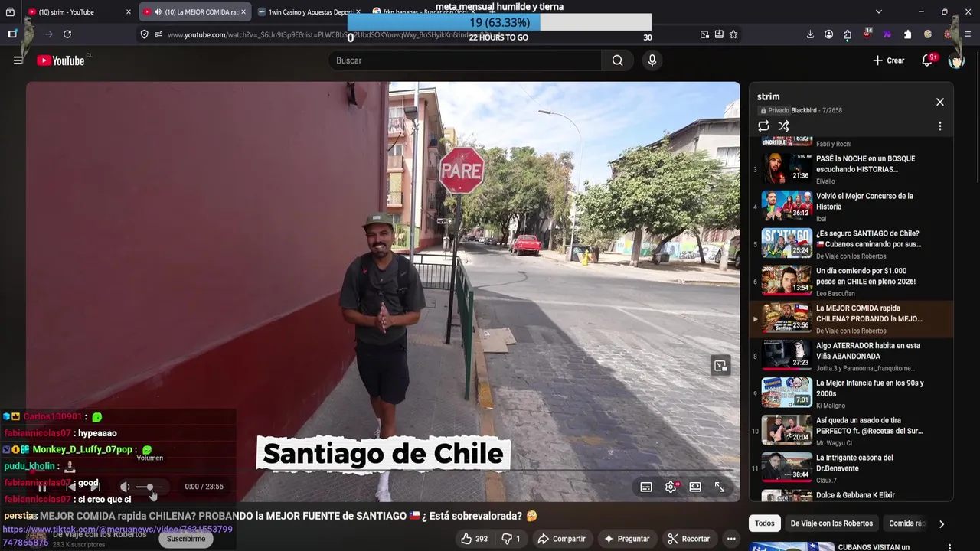Viewport: 980px width, 551px height.
Task: Play La Intrigante casona del Dr.Benavente
Action: click(x=851, y=468)
